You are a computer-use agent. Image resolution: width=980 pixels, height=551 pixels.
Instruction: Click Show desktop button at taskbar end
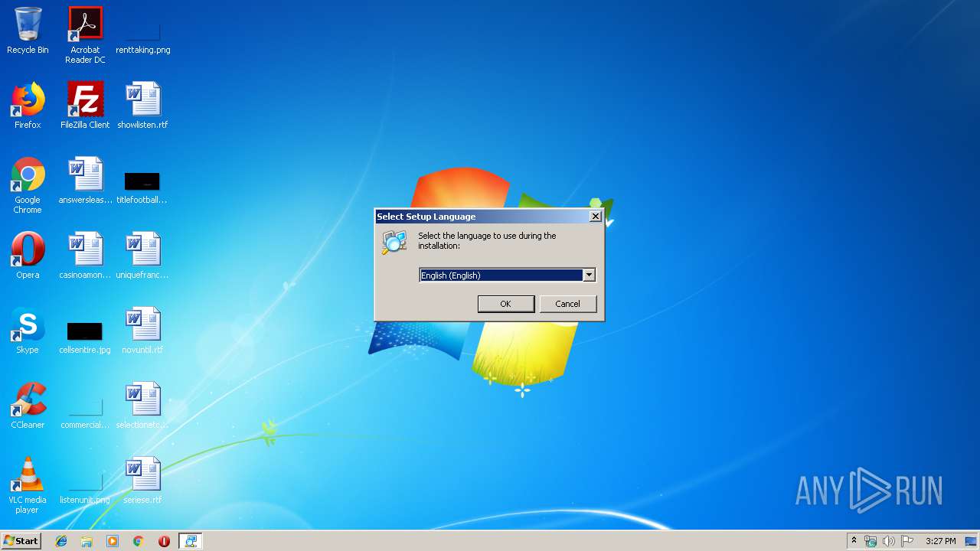972,541
